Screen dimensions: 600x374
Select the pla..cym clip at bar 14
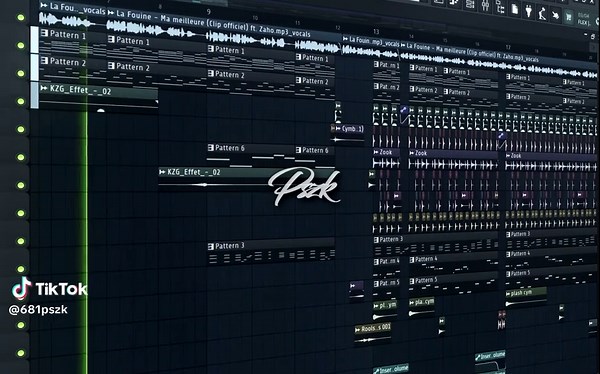click(x=421, y=307)
